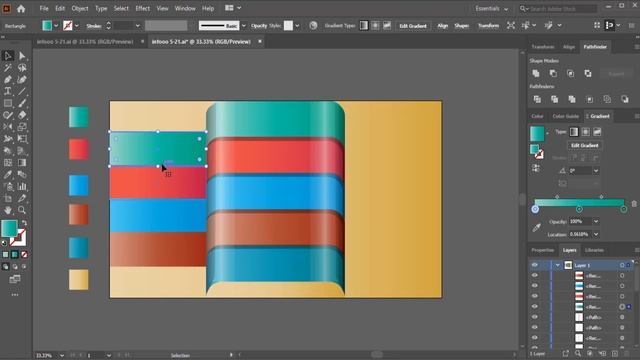Set freeform gradient type in Gradient panel

point(597,132)
